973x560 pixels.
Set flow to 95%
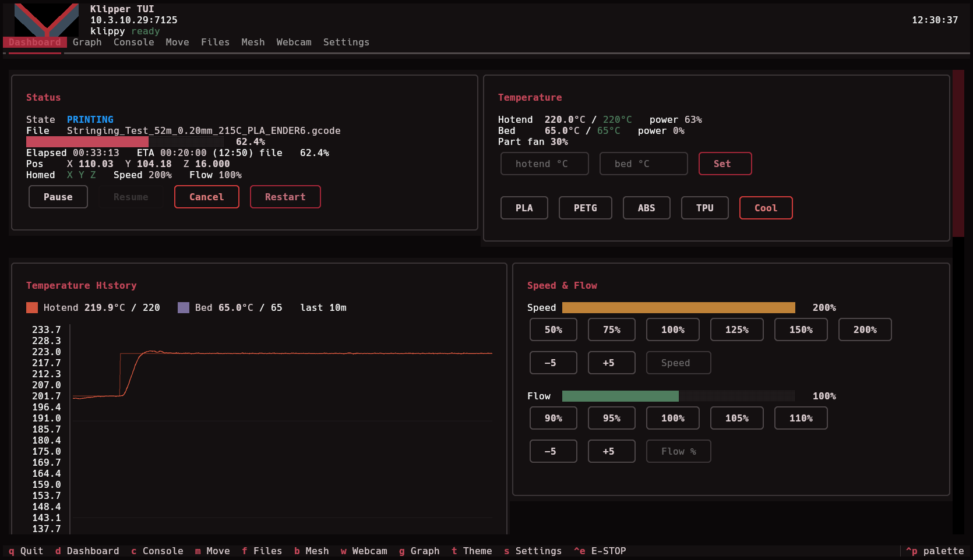(x=612, y=418)
